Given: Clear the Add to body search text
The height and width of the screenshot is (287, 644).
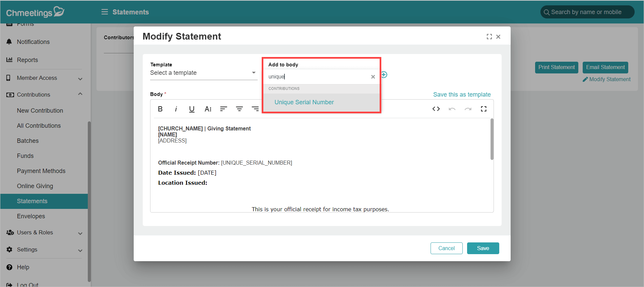Looking at the screenshot, I should pyautogui.click(x=373, y=77).
